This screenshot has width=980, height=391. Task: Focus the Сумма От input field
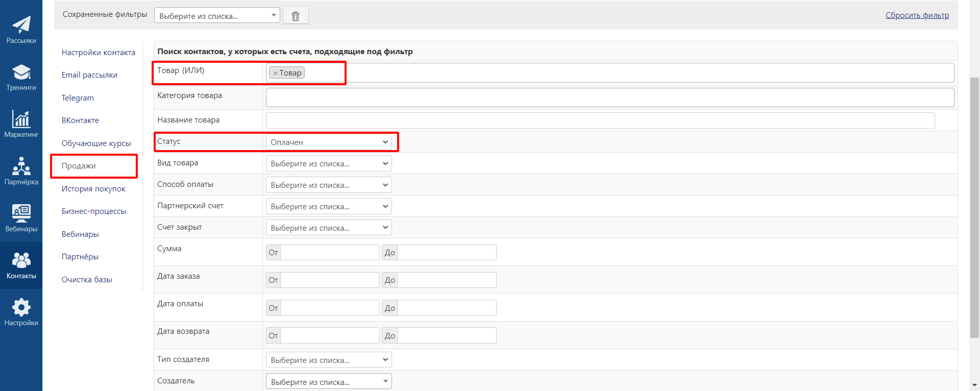(x=329, y=253)
